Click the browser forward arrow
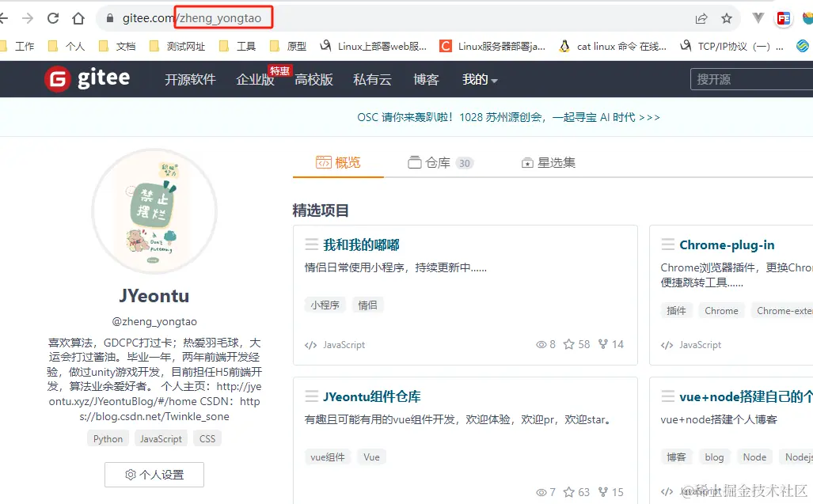813x504 pixels. (x=28, y=19)
